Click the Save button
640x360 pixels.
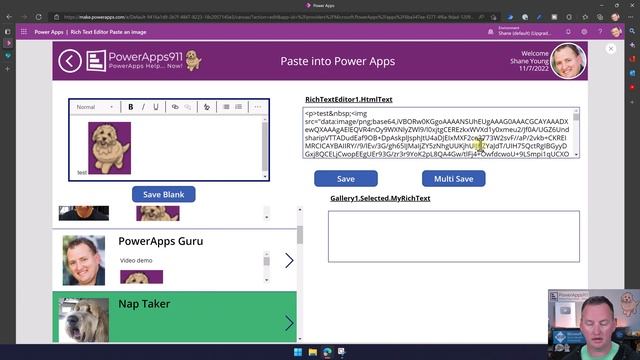(x=346, y=179)
